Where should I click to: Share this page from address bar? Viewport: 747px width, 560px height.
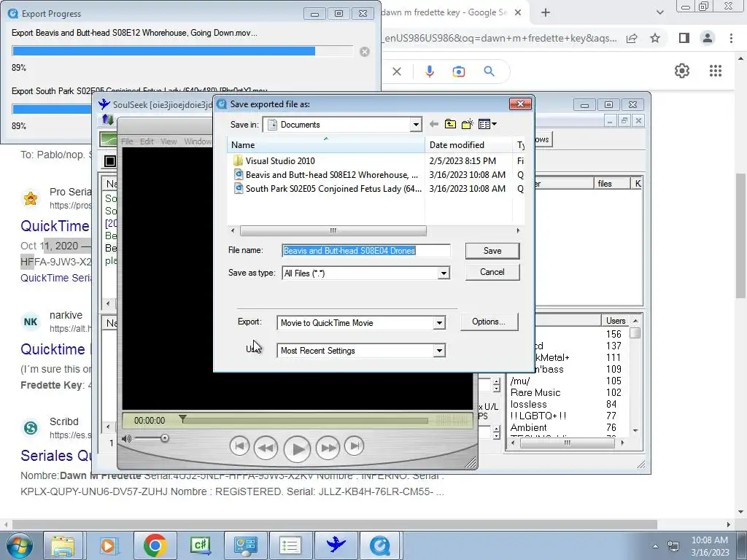pyautogui.click(x=632, y=39)
